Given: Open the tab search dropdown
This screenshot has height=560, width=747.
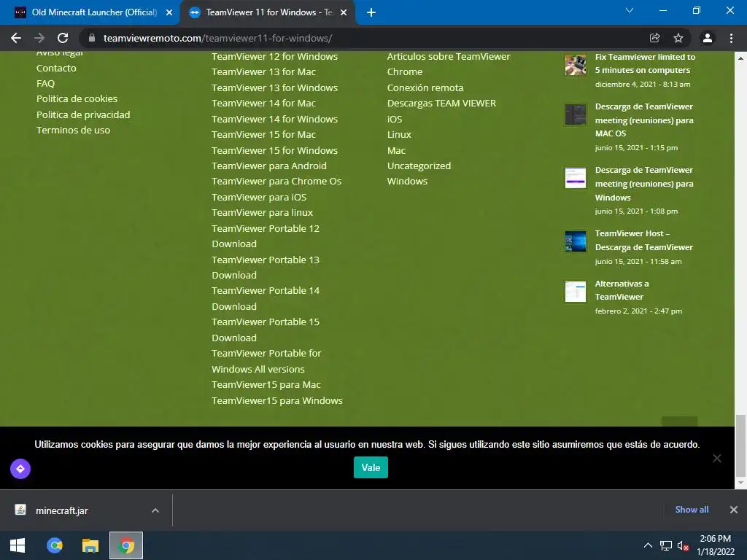Looking at the screenshot, I should (630, 10).
